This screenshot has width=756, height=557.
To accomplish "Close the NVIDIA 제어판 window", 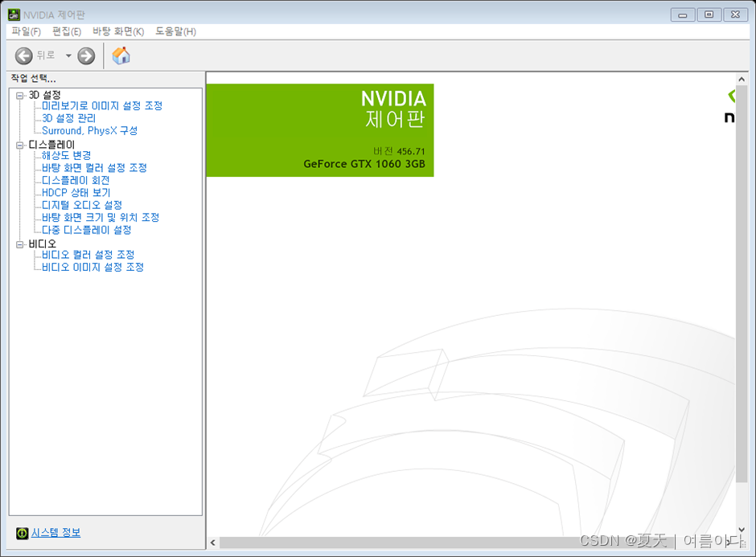I will coord(735,15).
